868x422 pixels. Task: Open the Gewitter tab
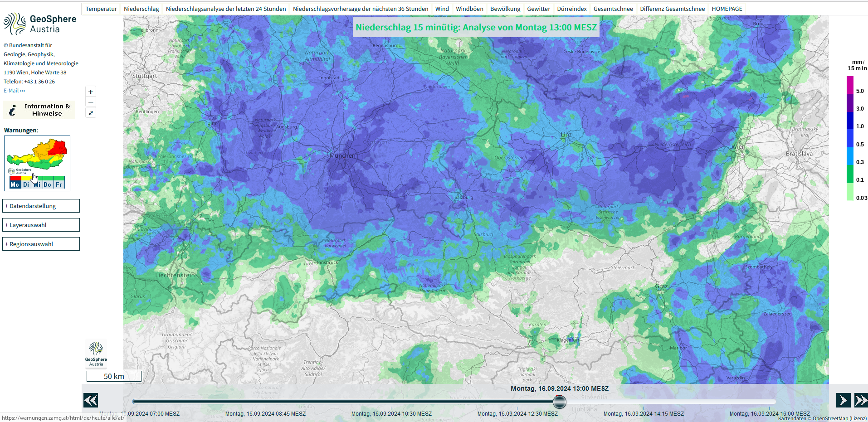click(x=538, y=9)
